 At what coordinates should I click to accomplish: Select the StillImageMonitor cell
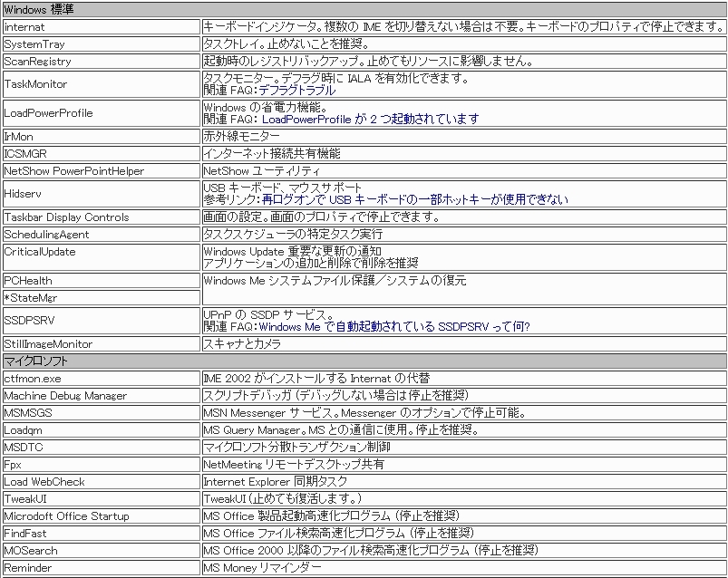[x=102, y=343]
